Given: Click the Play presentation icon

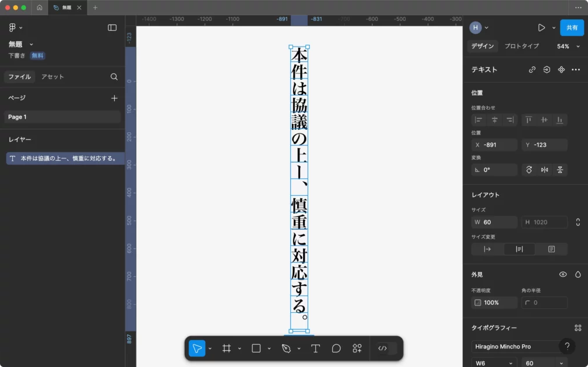Looking at the screenshot, I should [x=541, y=27].
